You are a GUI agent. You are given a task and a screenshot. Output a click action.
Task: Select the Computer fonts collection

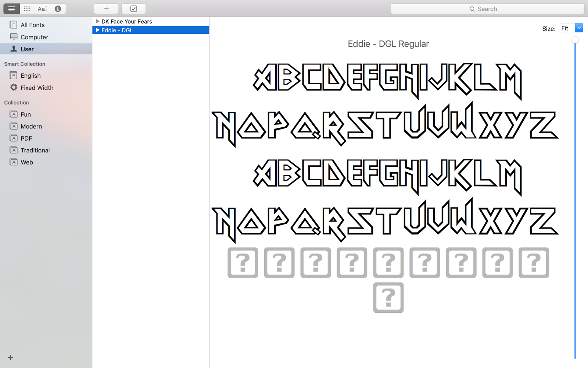(46, 37)
